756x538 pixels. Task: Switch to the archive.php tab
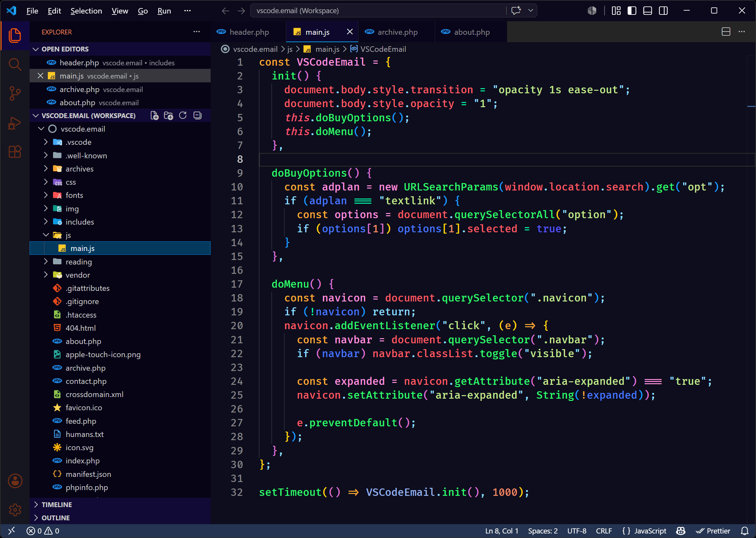[x=396, y=32]
